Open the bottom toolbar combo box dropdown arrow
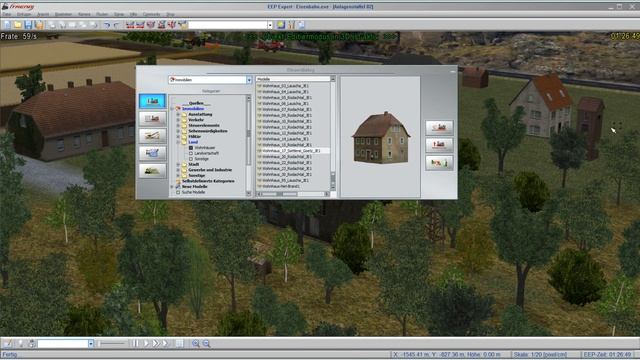Image resolution: width=640 pixels, height=360 pixels. tap(91, 344)
